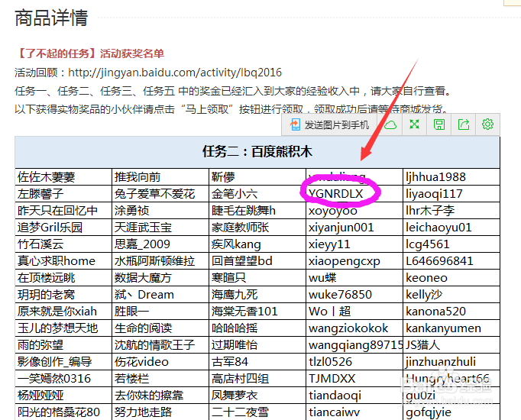Select cell xiyanjun001
The width and height of the screenshot is (521, 420).
pyautogui.click(x=354, y=228)
